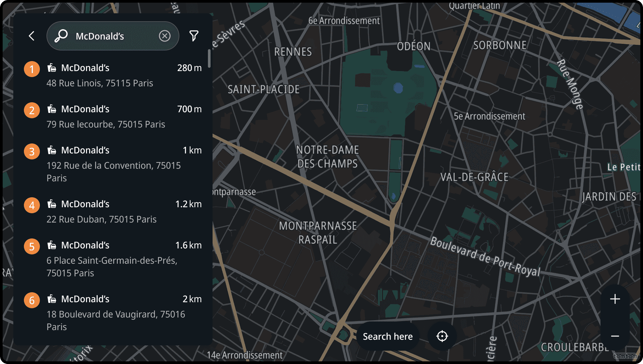643x364 pixels.
Task: Recenter map with the crosshair icon
Action: (x=442, y=336)
